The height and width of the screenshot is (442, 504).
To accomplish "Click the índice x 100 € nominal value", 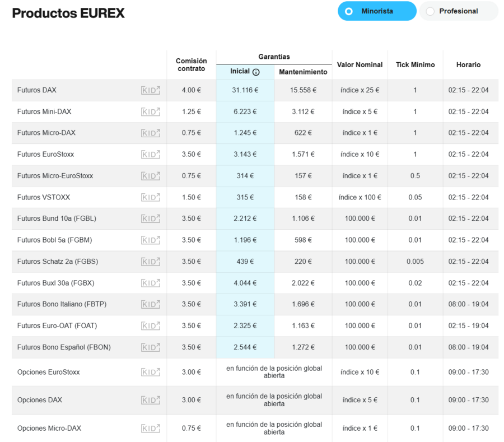I will click(x=360, y=197).
